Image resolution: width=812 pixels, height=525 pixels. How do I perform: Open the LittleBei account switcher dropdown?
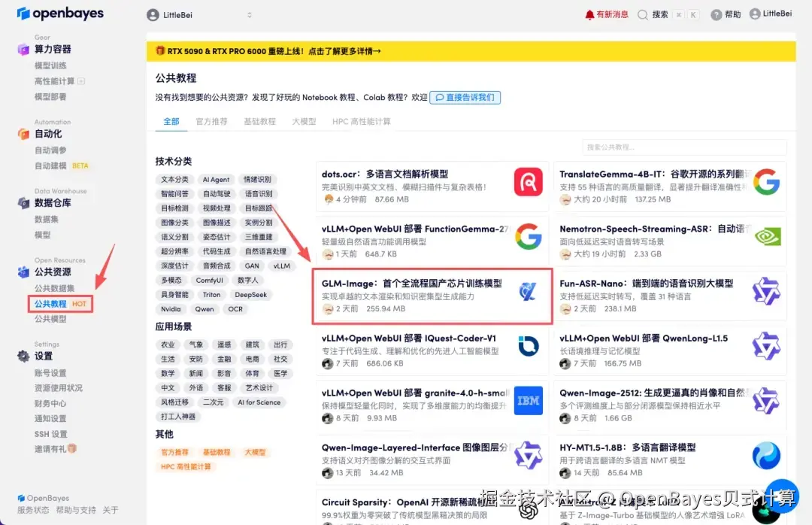pyautogui.click(x=199, y=15)
